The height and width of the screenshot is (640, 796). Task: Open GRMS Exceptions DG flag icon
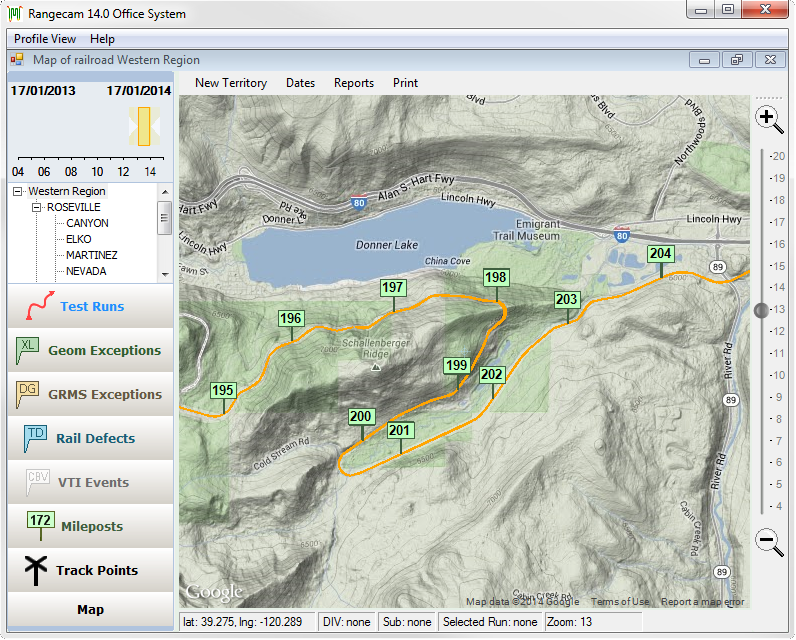[28, 394]
